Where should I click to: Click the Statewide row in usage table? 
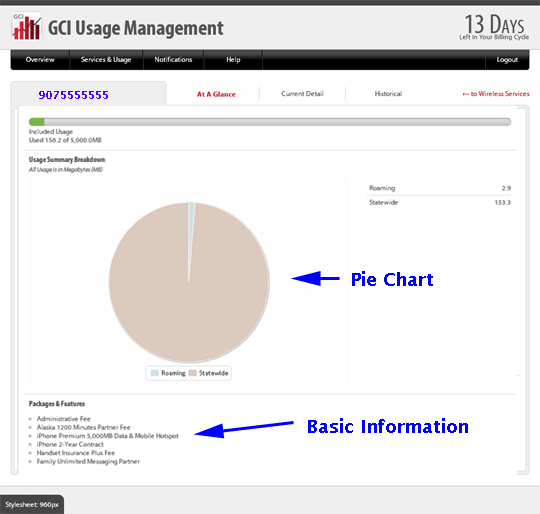click(440, 202)
